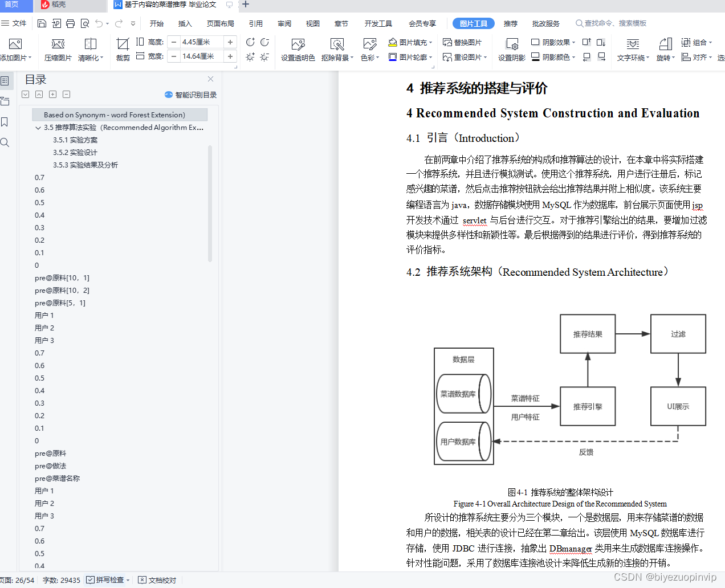Click the Undo arrow icon
This screenshot has width=725, height=588.
(x=99, y=23)
